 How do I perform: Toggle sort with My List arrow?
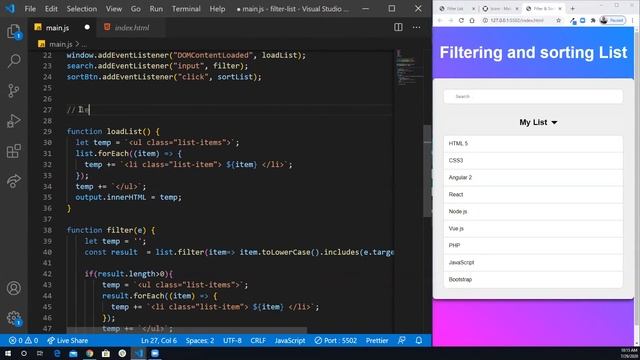tap(554, 122)
